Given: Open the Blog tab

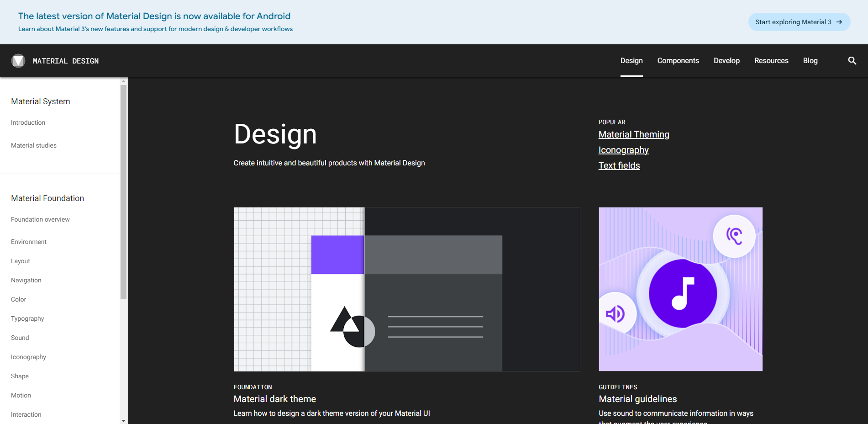Looking at the screenshot, I should tap(810, 61).
